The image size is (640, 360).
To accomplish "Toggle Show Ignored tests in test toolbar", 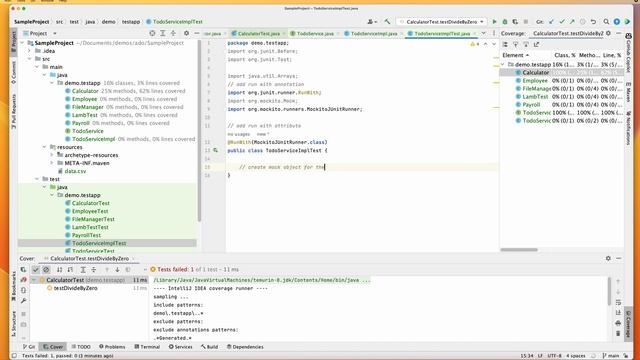I will pos(46,270).
